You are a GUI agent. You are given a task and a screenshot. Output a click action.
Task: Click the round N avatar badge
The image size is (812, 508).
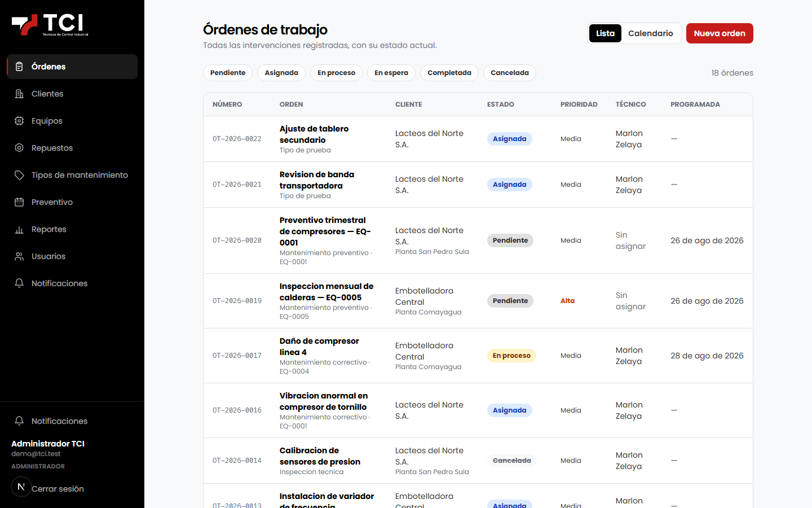(x=21, y=487)
